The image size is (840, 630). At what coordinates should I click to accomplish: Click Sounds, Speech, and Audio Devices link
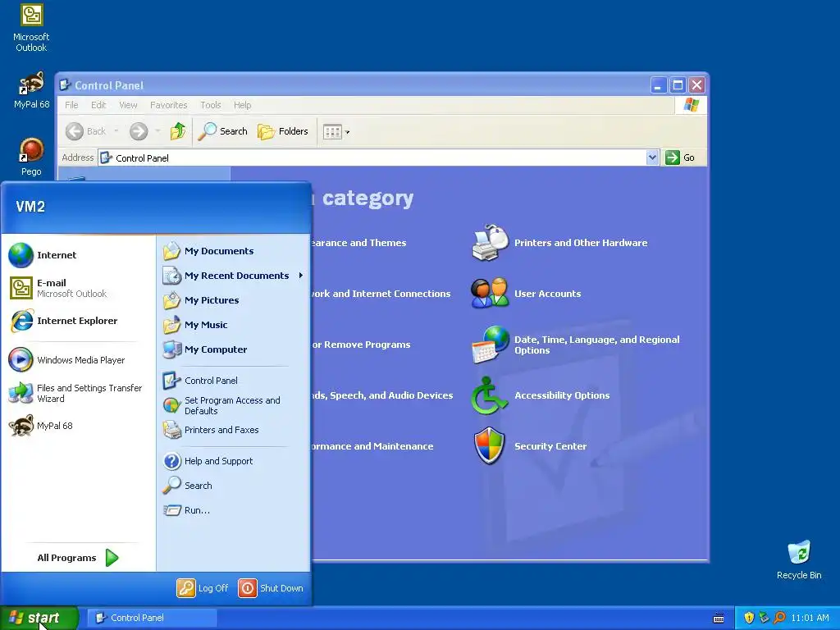point(382,395)
